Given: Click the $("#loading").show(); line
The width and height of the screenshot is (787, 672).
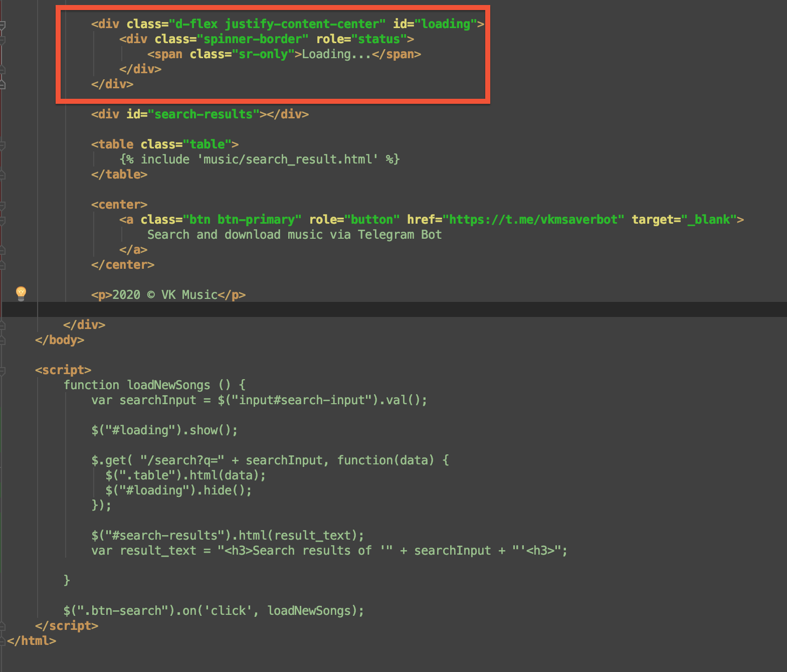Looking at the screenshot, I should (165, 430).
